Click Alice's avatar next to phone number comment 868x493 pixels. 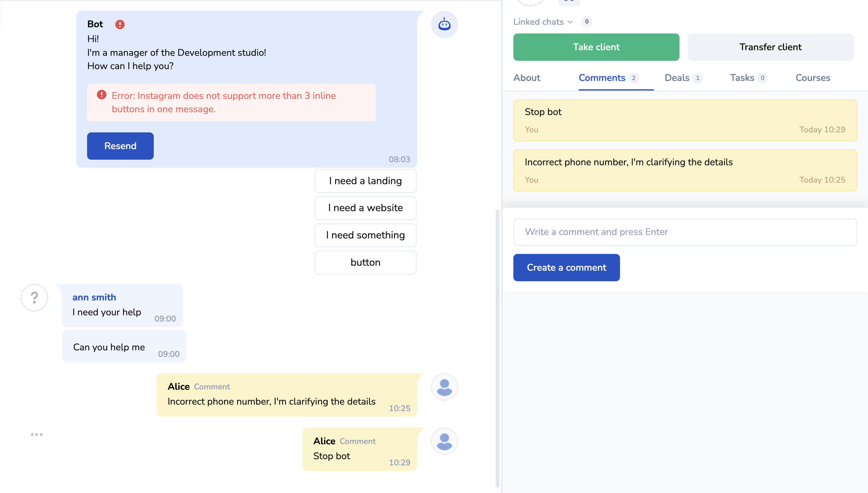(x=444, y=387)
